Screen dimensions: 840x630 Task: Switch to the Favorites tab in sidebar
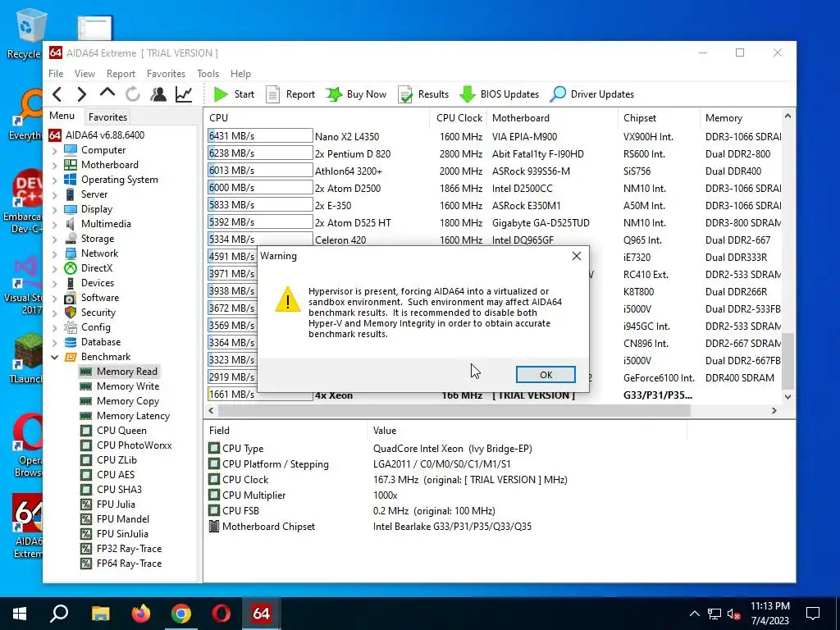point(107,116)
